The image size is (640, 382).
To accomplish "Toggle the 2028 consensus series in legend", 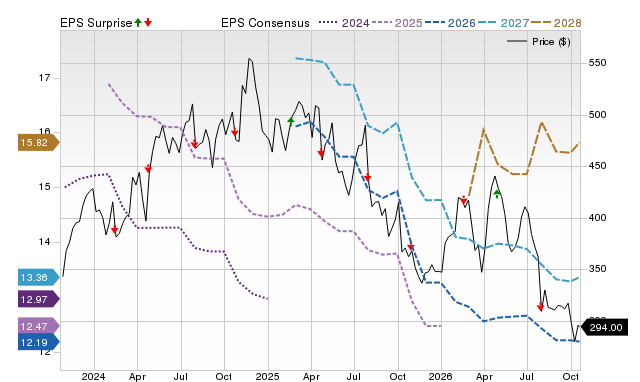I will [x=556, y=23].
